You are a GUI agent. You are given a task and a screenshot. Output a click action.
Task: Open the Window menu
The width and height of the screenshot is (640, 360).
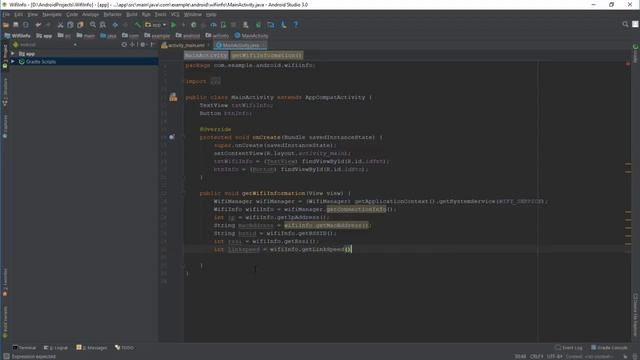click(193, 14)
